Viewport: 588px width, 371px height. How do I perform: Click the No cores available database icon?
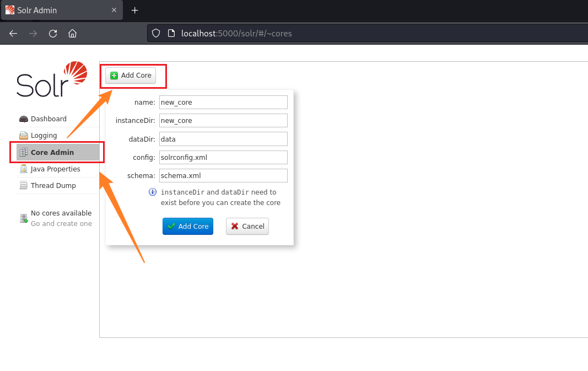pos(24,218)
